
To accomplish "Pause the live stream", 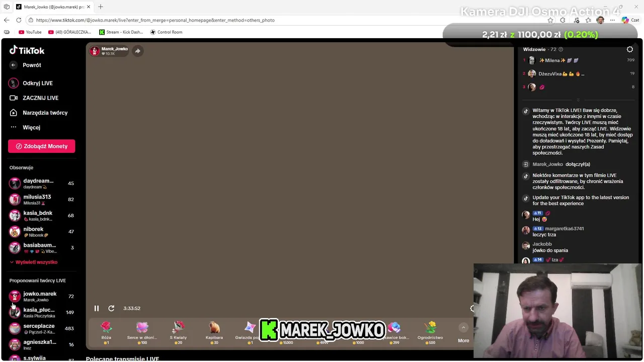I will pyautogui.click(x=97, y=308).
